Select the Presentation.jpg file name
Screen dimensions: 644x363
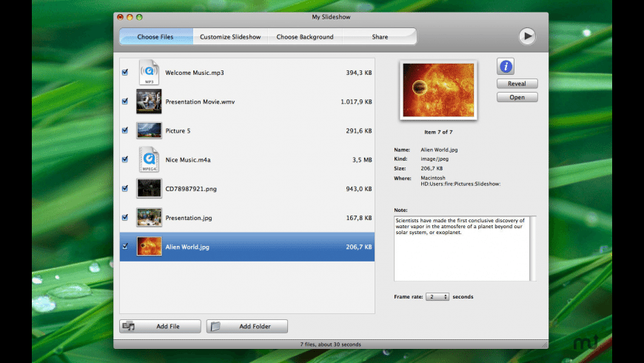pyautogui.click(x=189, y=218)
